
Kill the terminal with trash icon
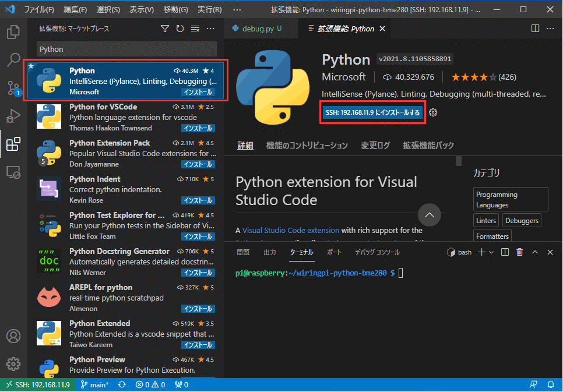[519, 252]
